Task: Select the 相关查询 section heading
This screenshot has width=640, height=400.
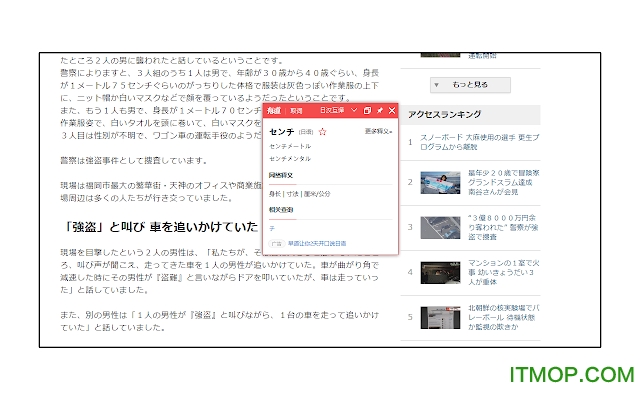Action: click(283, 210)
